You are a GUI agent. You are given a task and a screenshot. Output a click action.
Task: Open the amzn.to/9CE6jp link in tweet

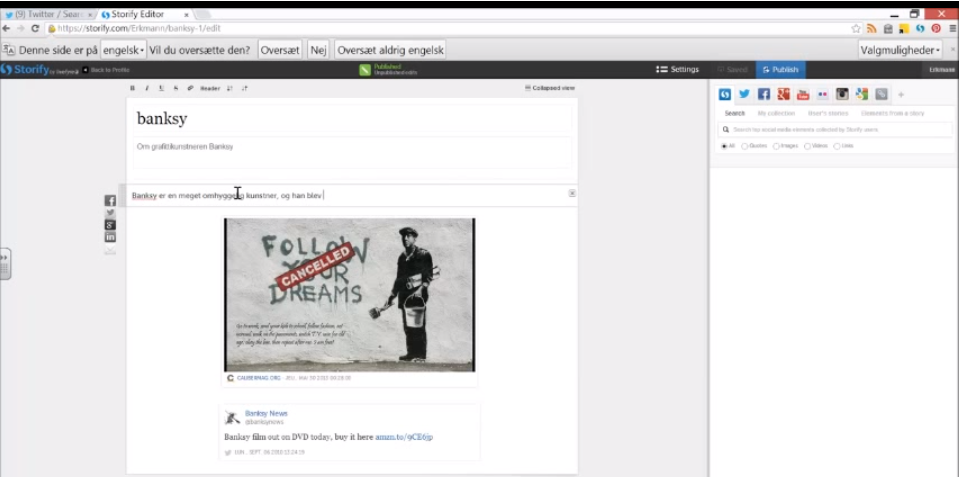click(x=404, y=437)
